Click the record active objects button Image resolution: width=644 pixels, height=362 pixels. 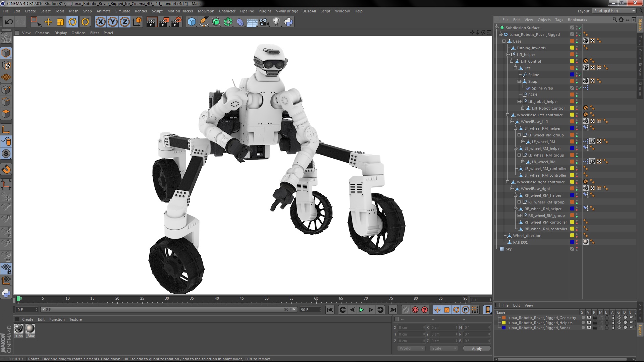pos(406,310)
